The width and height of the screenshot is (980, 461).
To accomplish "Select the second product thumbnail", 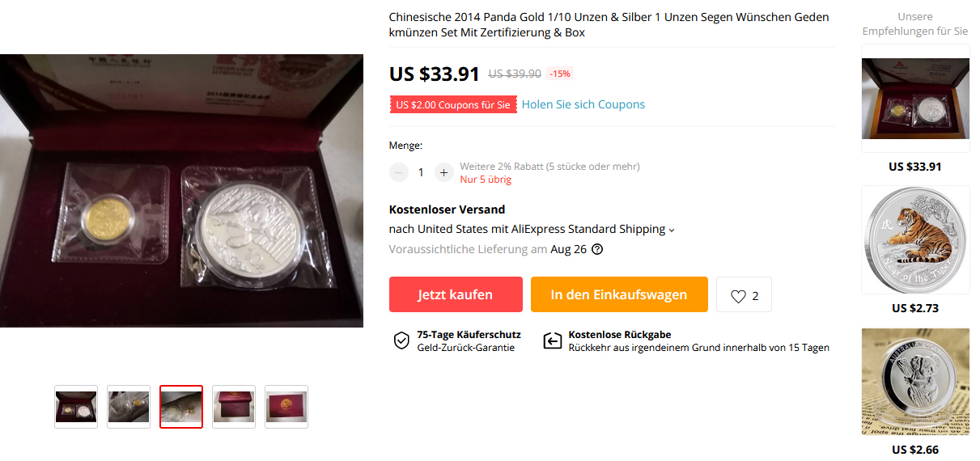I will (129, 407).
